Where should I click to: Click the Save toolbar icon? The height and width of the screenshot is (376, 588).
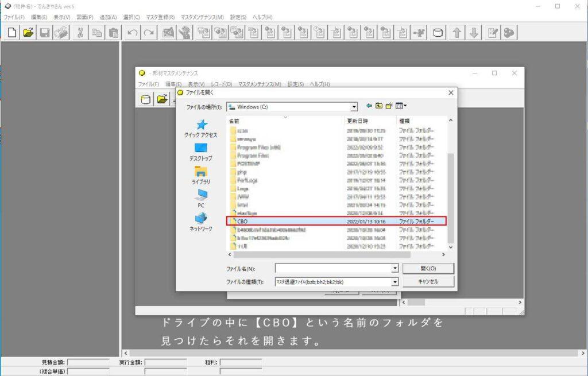[44, 32]
